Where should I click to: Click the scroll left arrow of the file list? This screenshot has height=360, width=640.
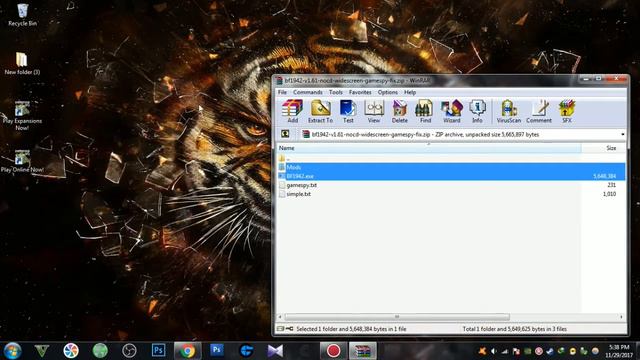click(280, 317)
